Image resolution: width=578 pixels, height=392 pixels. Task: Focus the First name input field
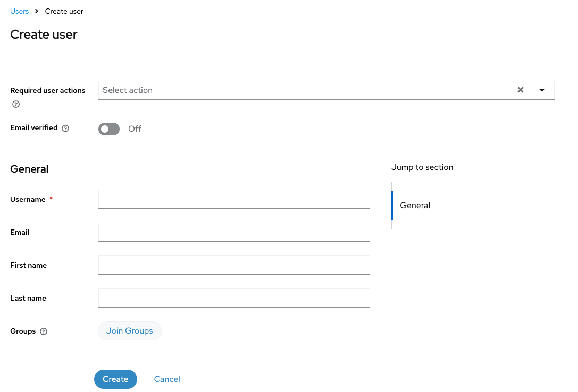[x=234, y=265]
